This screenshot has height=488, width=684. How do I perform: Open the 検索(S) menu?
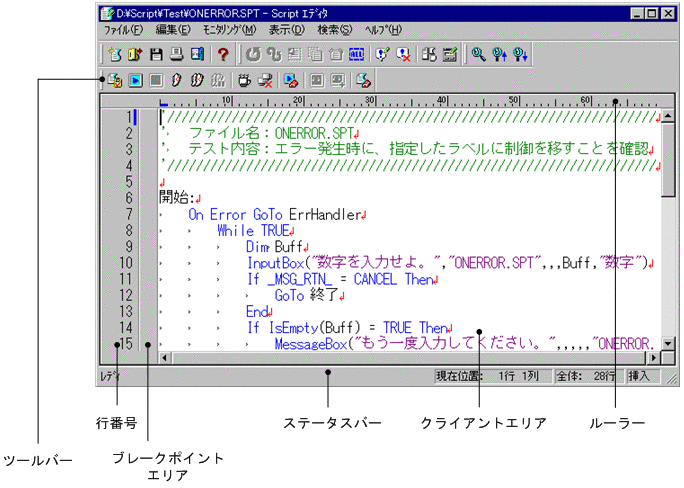click(x=335, y=30)
